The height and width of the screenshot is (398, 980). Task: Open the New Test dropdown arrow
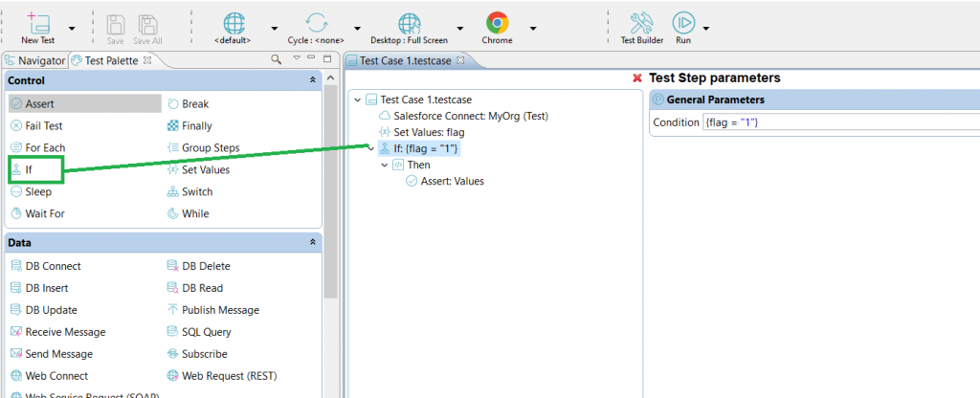(x=72, y=28)
